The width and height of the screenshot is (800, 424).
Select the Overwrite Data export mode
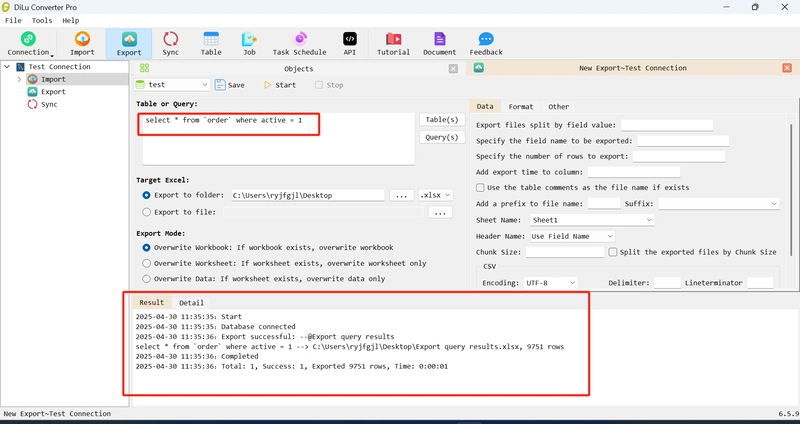click(147, 279)
